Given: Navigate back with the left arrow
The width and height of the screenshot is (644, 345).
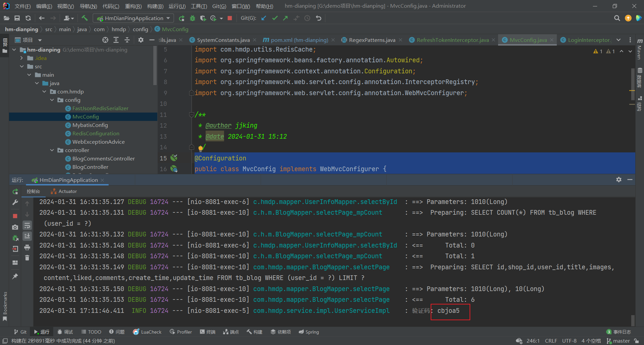Looking at the screenshot, I should 42,18.
